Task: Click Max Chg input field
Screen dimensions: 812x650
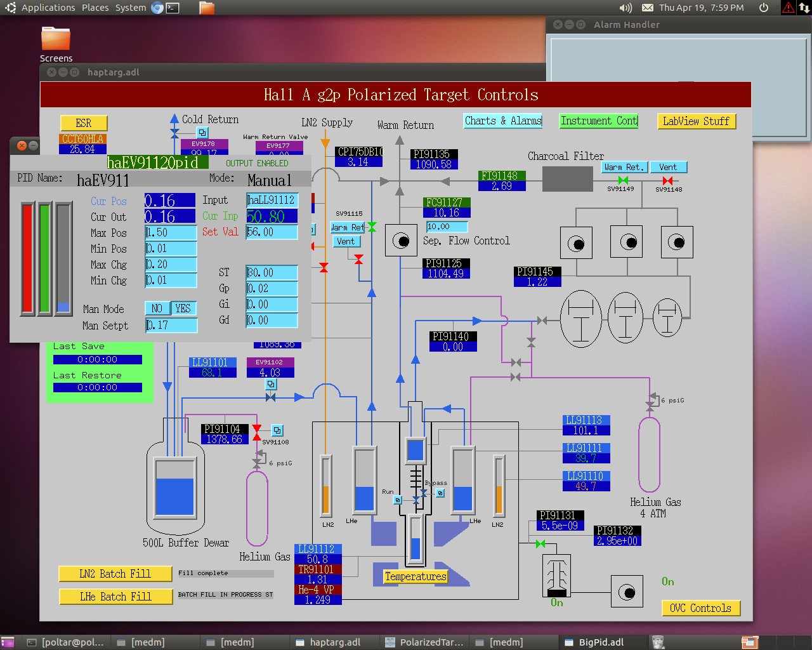Action: 171,264
